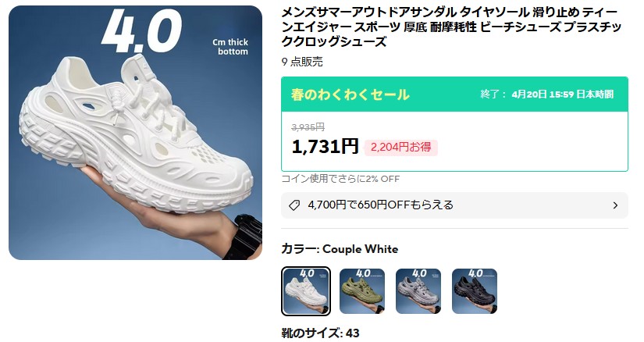Click the main white shoe product image
Image resolution: width=644 pixels, height=342 pixels.
click(135, 133)
